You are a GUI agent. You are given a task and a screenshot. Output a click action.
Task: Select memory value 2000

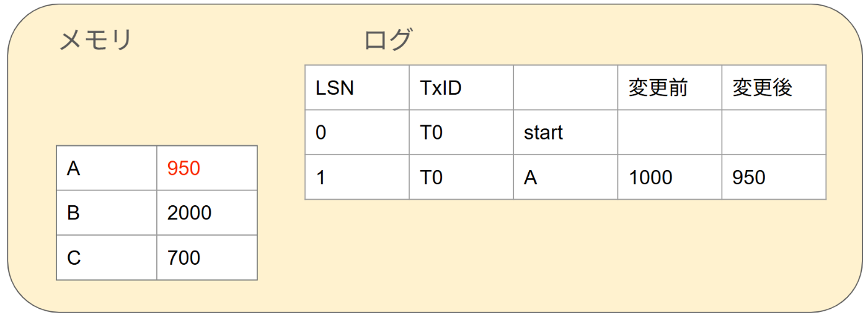pos(189,213)
